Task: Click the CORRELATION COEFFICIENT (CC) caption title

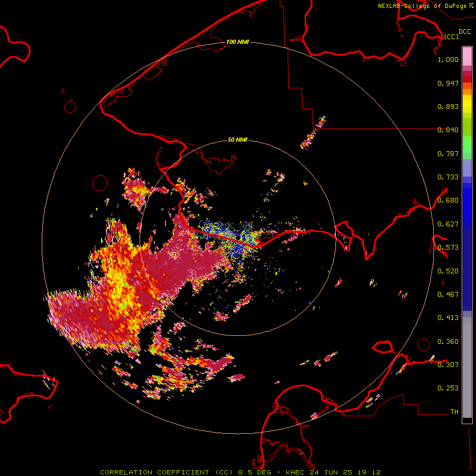Action: [x=167, y=472]
